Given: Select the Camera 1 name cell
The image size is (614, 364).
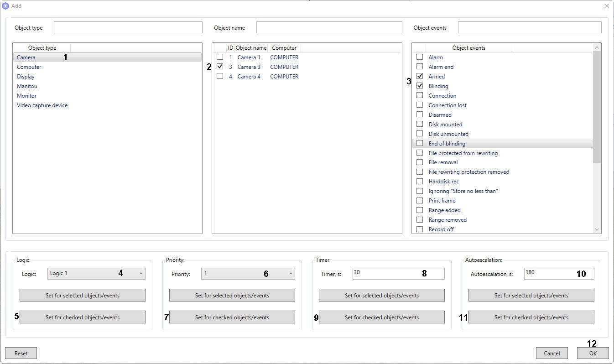Looking at the screenshot, I should point(249,57).
